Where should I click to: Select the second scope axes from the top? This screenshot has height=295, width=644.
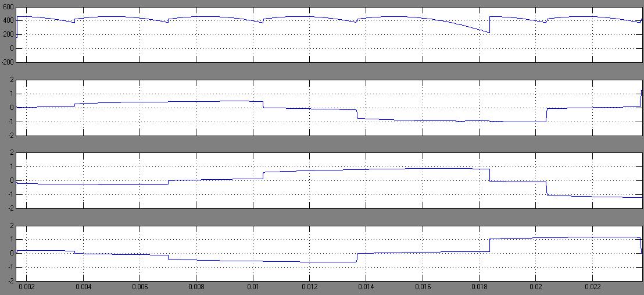tap(330, 108)
